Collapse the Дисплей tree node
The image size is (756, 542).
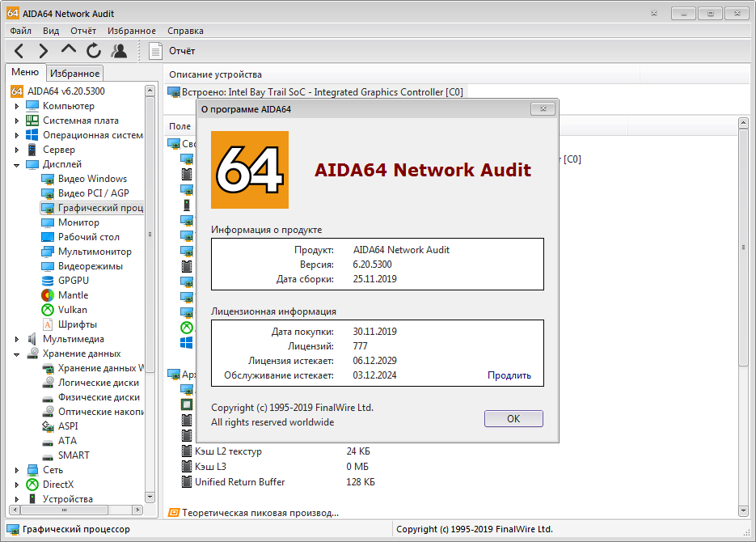point(17,164)
